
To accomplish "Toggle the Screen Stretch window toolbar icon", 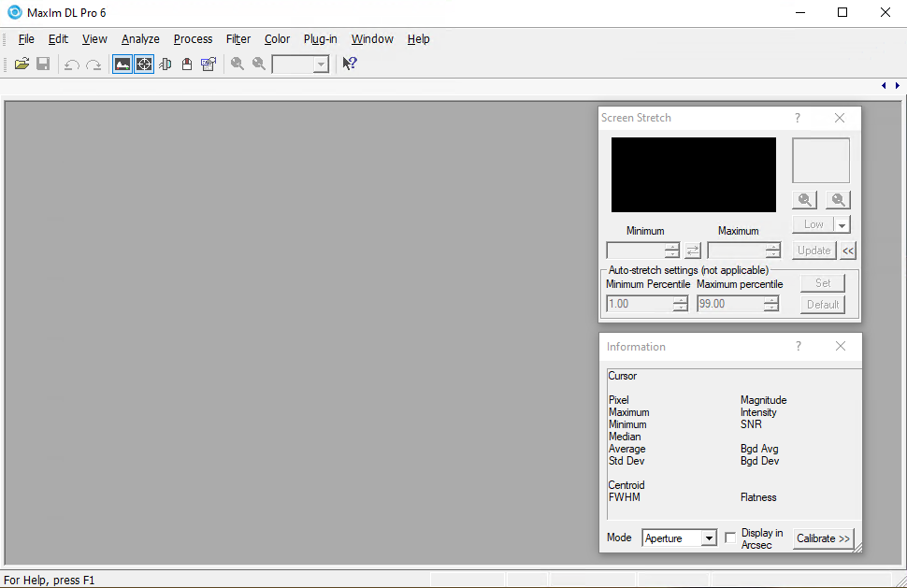I will 122,64.
